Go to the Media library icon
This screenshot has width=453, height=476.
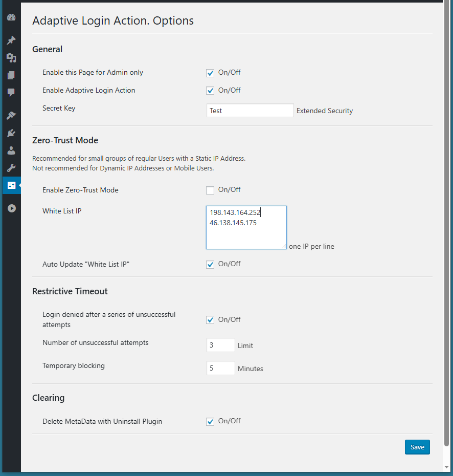[11, 58]
